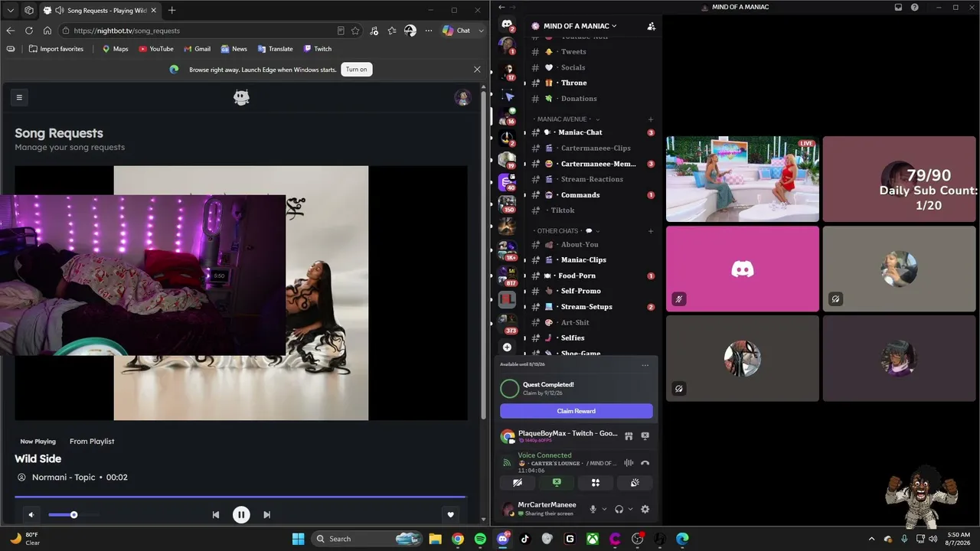The height and width of the screenshot is (551, 980).
Task: Stop streaming the PlaqueBoyMax window
Action: [645, 436]
